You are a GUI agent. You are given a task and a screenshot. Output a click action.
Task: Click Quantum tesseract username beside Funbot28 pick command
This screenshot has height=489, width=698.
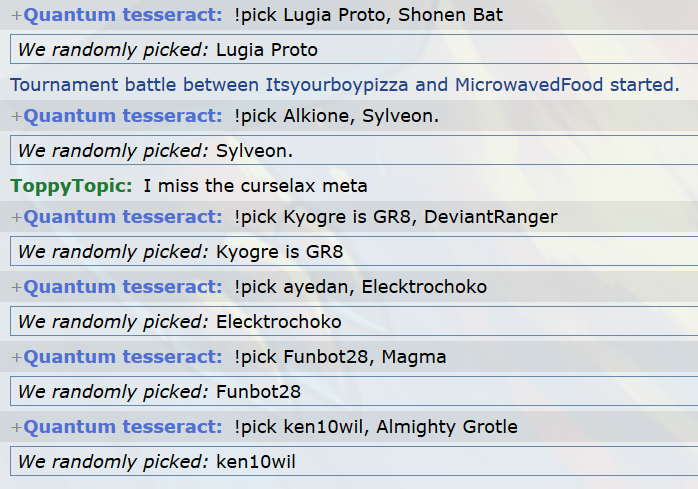(x=122, y=357)
